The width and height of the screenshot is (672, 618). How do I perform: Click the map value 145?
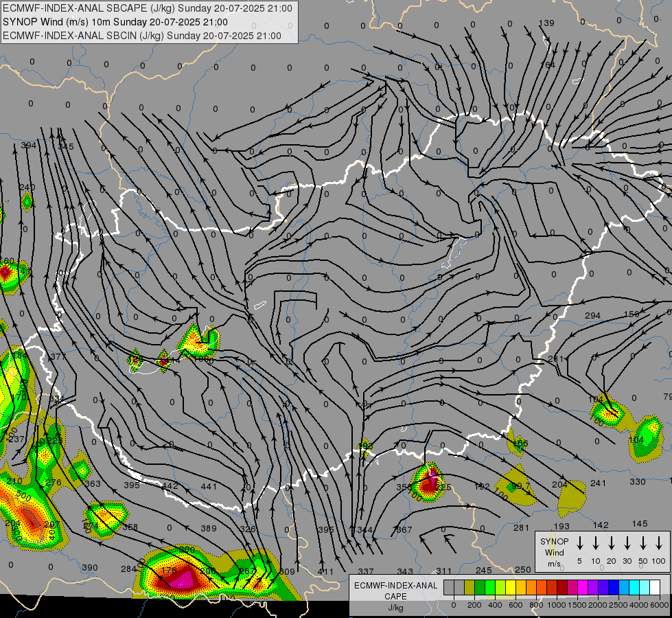coord(640,524)
